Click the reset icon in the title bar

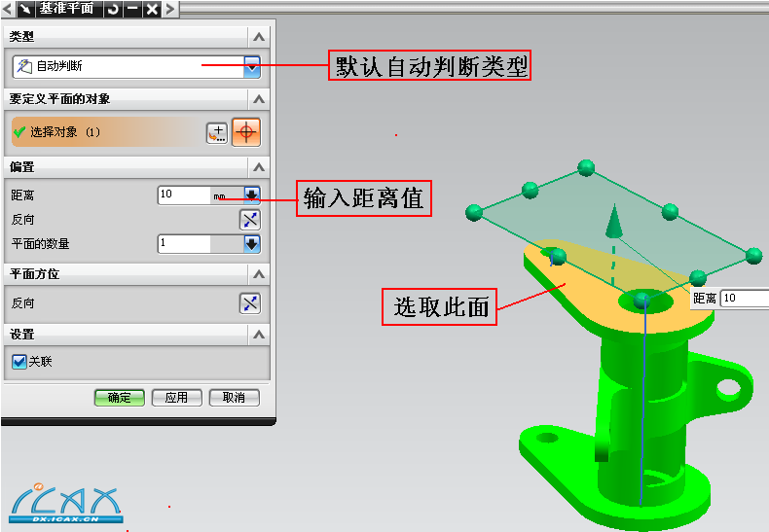113,9
